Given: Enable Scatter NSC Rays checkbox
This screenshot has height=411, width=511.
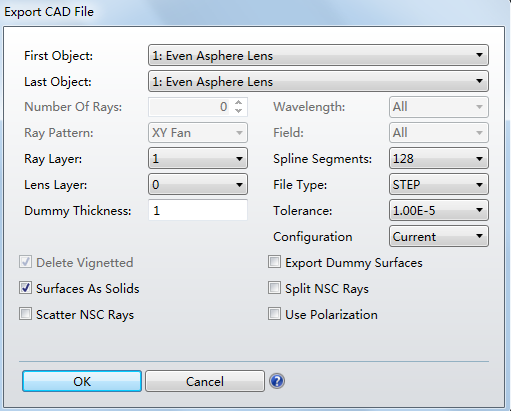Looking at the screenshot, I should pos(26,314).
